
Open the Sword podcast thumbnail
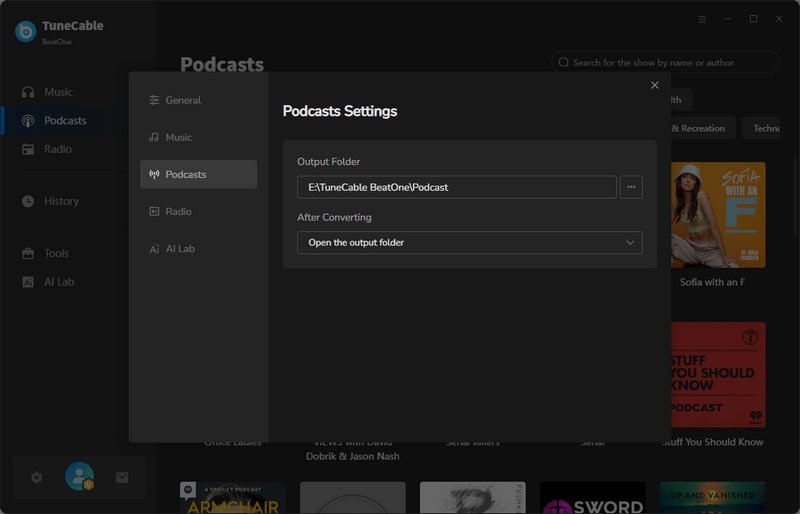click(x=592, y=498)
